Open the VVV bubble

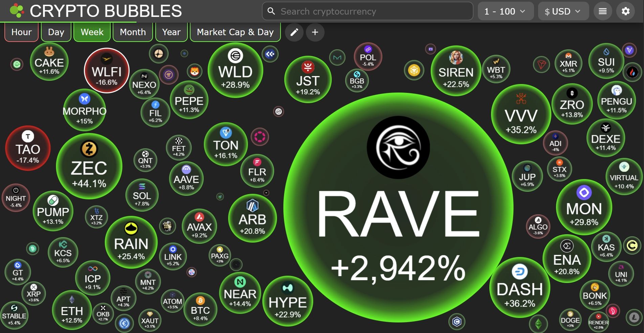coord(521,114)
